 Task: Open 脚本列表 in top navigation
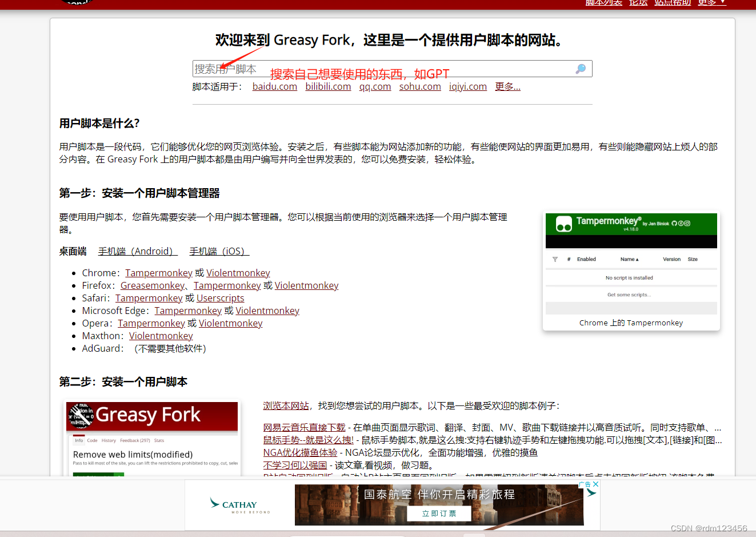click(603, 3)
